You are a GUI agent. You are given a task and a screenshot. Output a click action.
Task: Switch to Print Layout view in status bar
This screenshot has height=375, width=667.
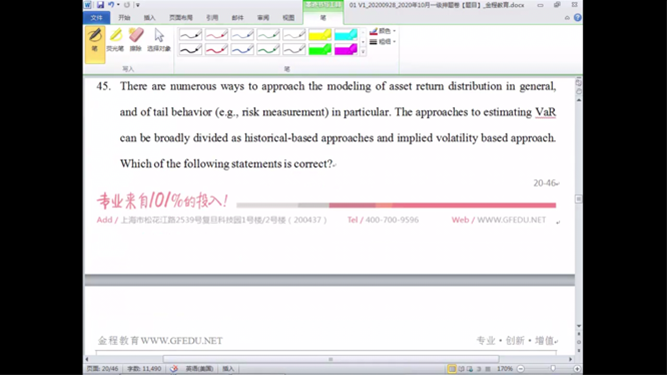pyautogui.click(x=451, y=369)
